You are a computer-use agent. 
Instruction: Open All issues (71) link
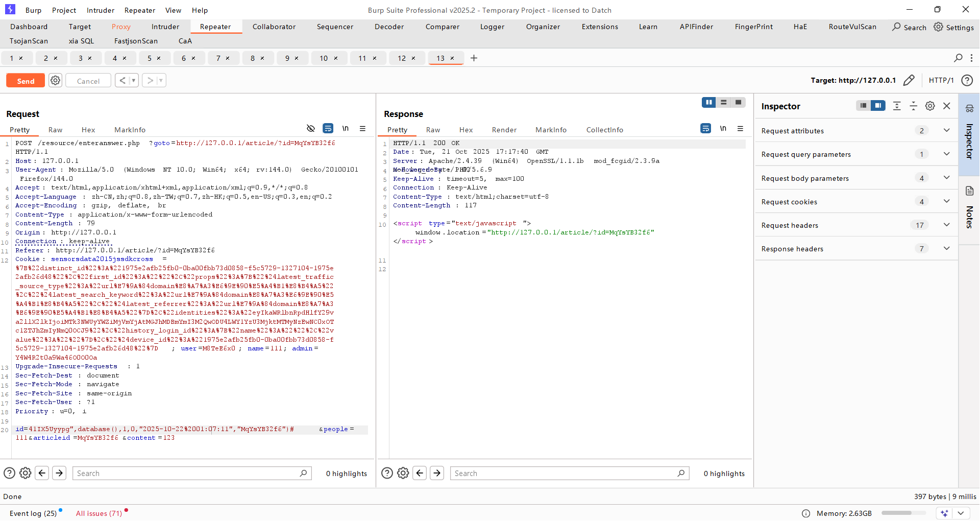tap(99, 513)
